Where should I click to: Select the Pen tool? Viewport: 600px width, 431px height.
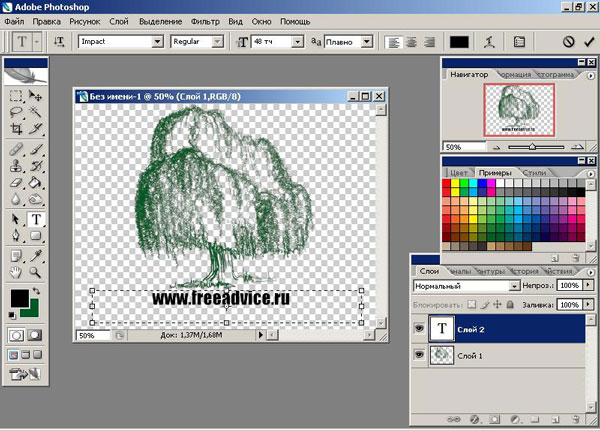coord(16,236)
